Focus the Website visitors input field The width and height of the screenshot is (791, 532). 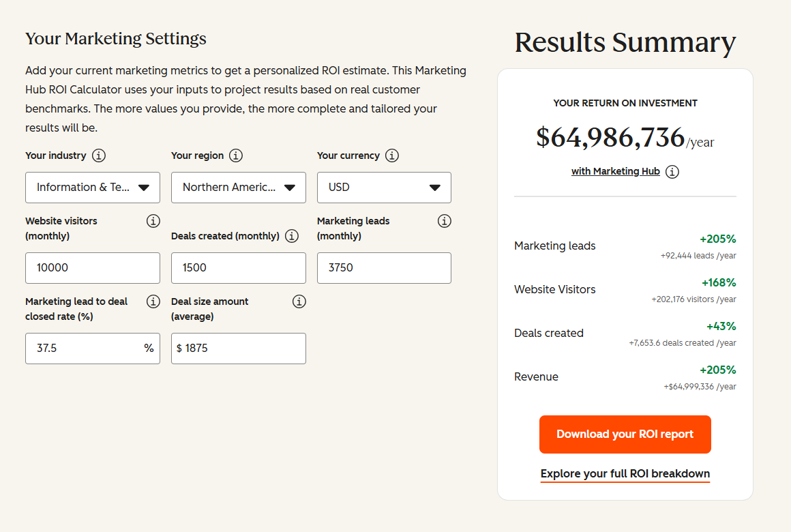[93, 268]
